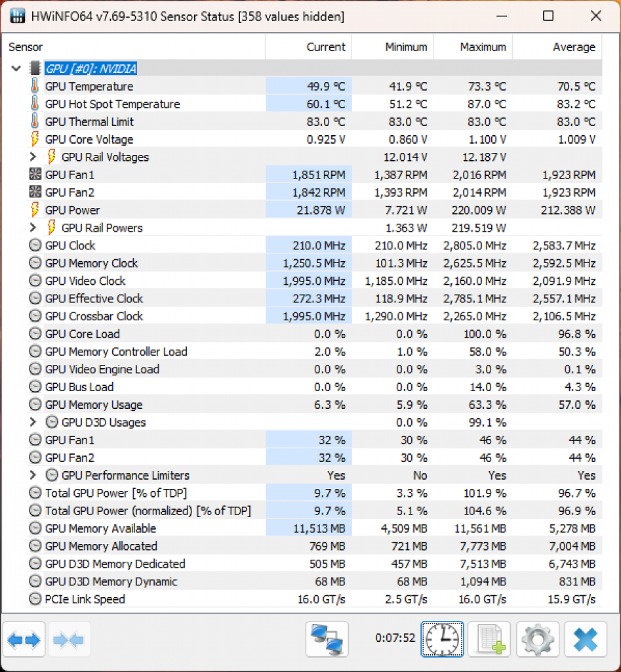
Task: Click the Average column header
Action: click(x=557, y=47)
